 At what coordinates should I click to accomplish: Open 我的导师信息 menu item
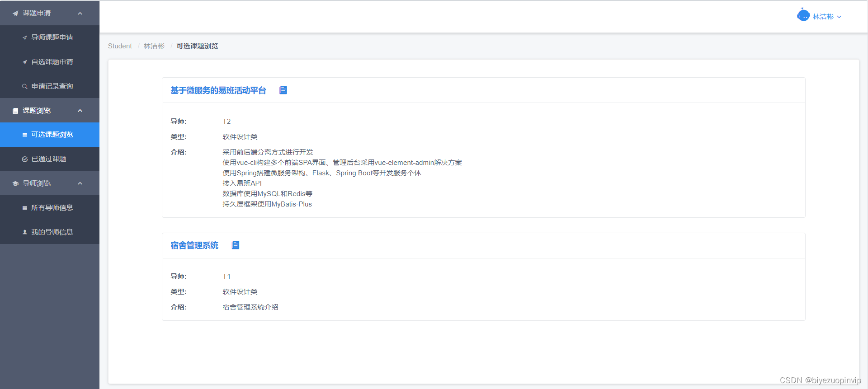[x=50, y=232]
